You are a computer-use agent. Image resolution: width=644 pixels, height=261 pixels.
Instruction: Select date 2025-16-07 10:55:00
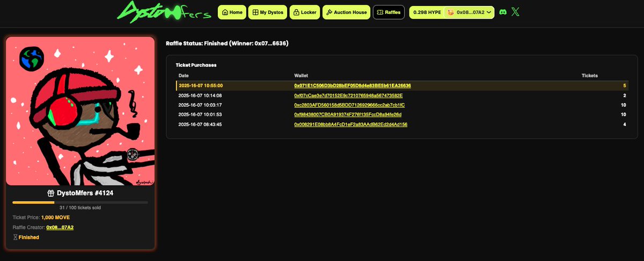201,85
